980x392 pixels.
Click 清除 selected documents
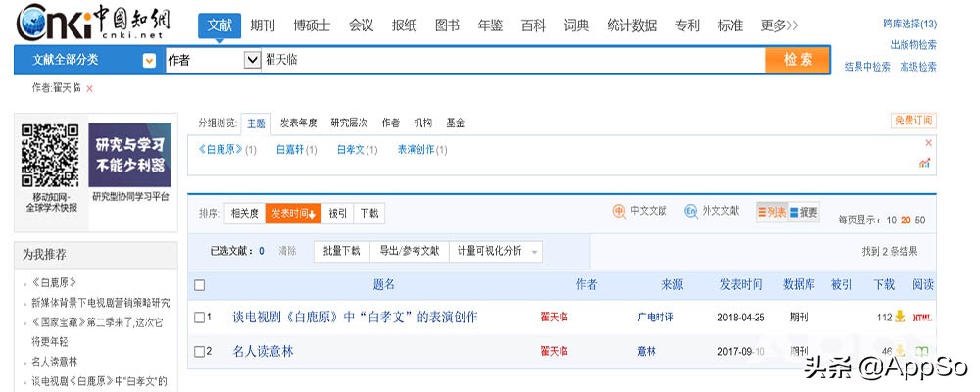[x=287, y=251]
